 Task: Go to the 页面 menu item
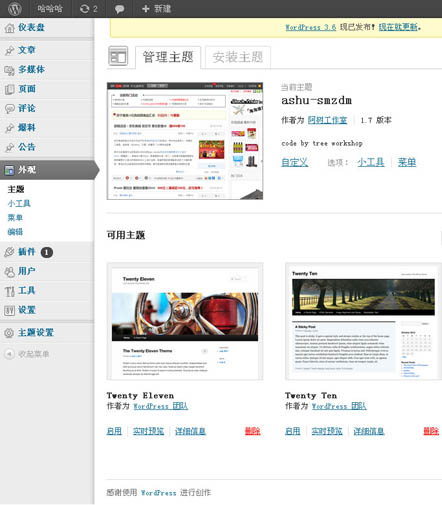[x=27, y=89]
